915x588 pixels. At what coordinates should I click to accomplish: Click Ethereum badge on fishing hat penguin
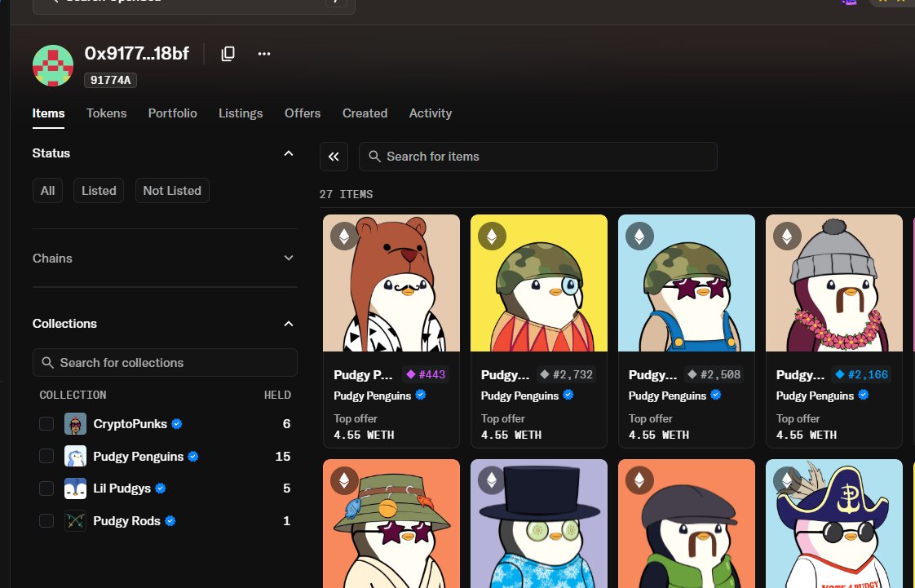point(344,480)
